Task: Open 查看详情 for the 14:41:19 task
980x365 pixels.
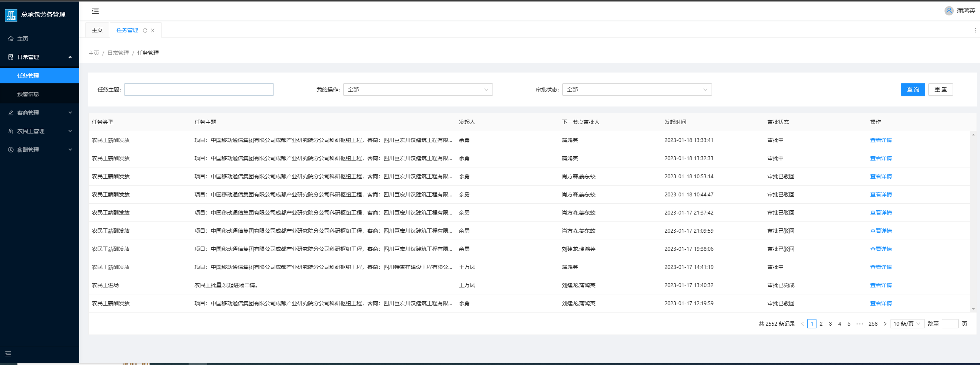Action: click(881, 267)
